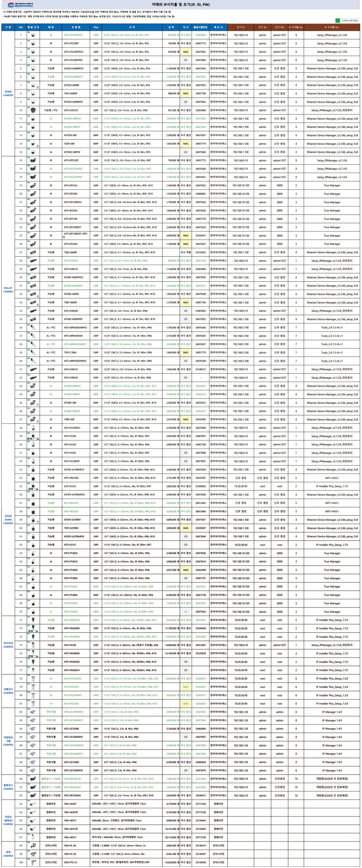The width and height of the screenshot is (362, 868).
Task: Click the bullet camera image in row 16
Action: click(33, 160)
